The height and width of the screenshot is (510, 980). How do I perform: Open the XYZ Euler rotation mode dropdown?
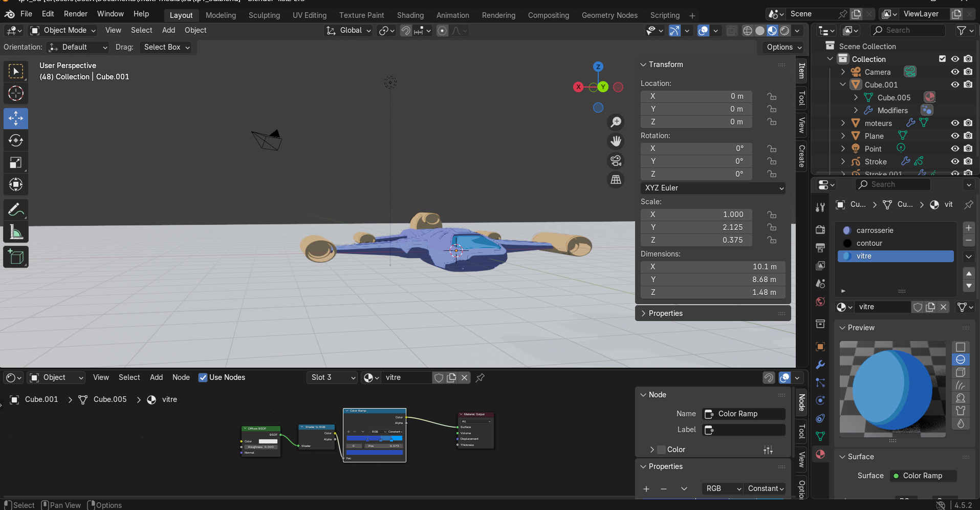(713, 188)
